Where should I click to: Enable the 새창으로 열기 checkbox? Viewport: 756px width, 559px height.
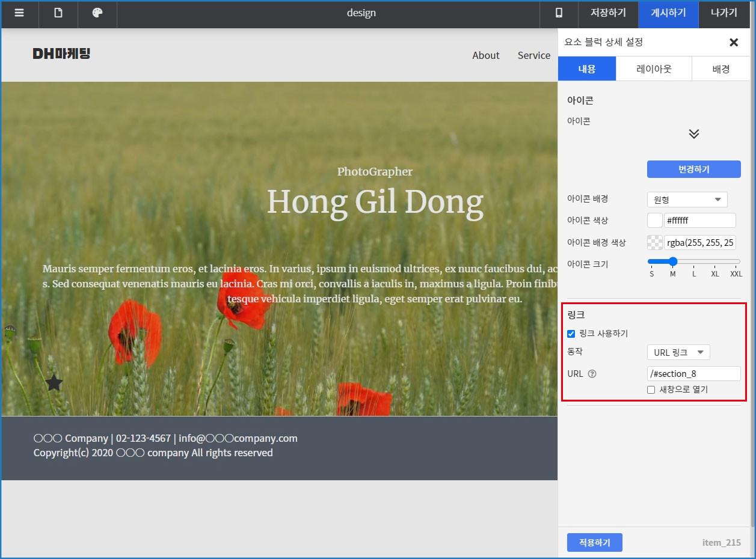(x=651, y=389)
